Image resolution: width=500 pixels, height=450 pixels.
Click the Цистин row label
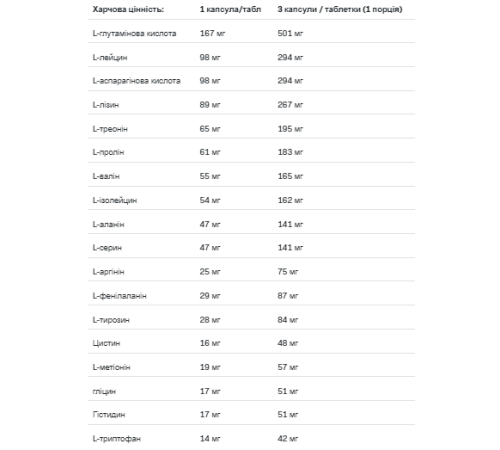(x=106, y=343)
